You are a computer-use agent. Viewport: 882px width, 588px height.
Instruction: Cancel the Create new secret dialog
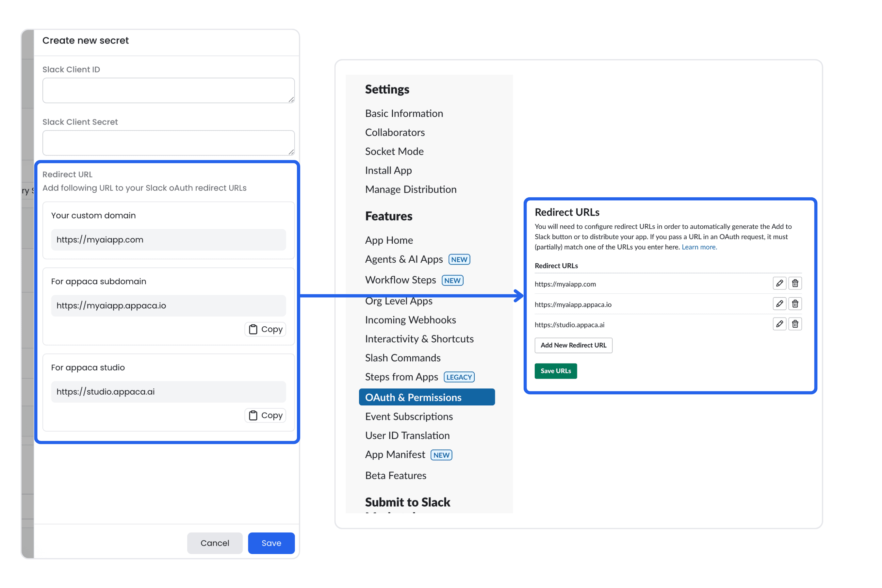[x=215, y=543]
